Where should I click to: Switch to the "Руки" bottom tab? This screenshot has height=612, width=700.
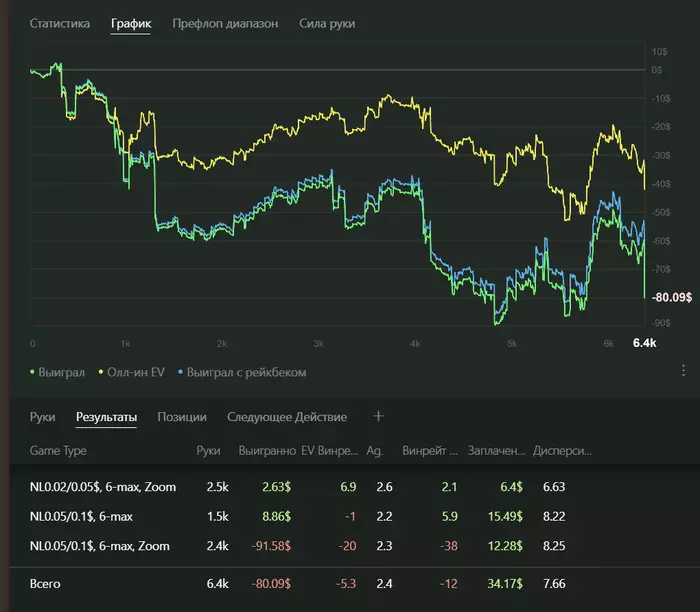(42, 417)
